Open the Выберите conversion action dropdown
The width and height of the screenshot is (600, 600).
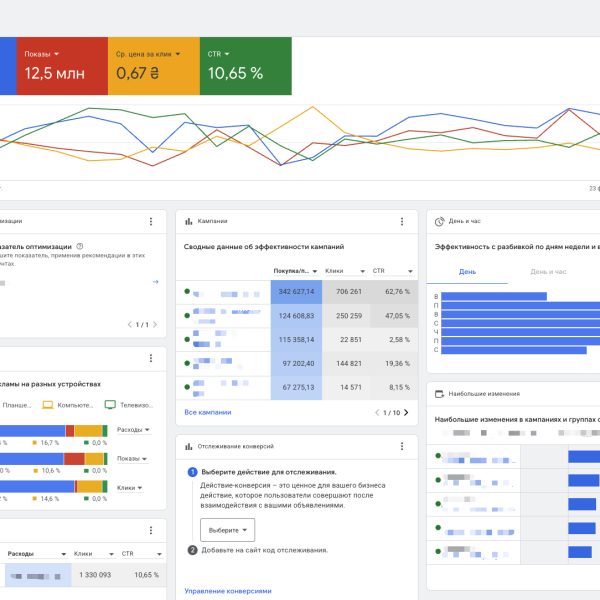click(227, 529)
